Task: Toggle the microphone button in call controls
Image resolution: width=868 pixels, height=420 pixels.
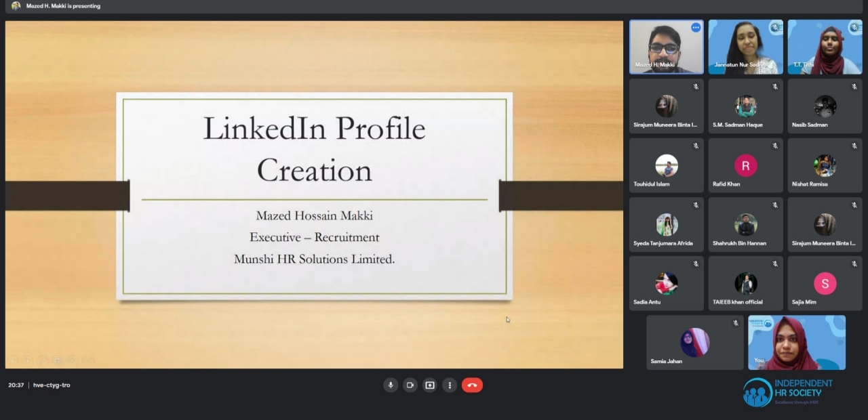Action: pos(390,385)
